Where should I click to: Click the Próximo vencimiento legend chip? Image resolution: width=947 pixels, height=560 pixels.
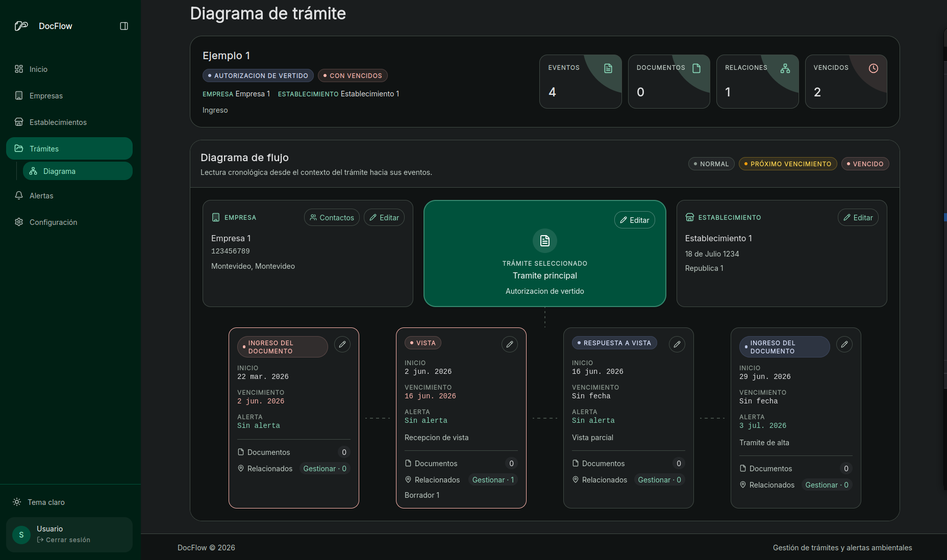(788, 164)
